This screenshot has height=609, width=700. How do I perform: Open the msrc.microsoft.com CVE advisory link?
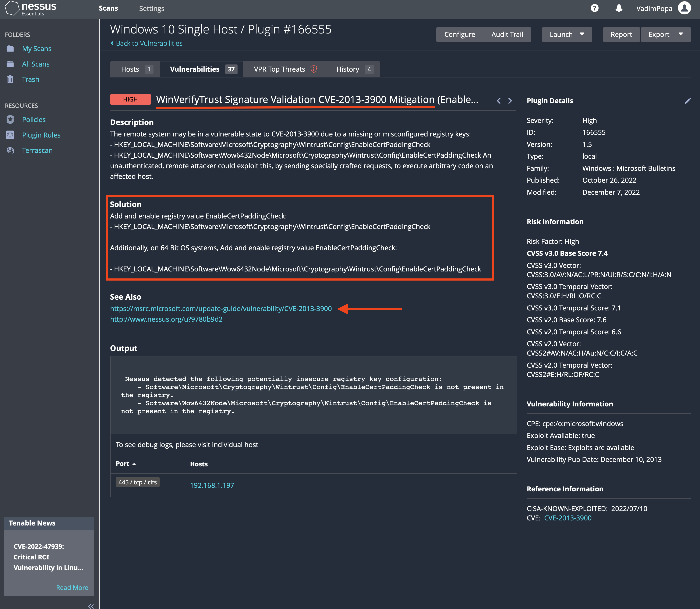(221, 309)
